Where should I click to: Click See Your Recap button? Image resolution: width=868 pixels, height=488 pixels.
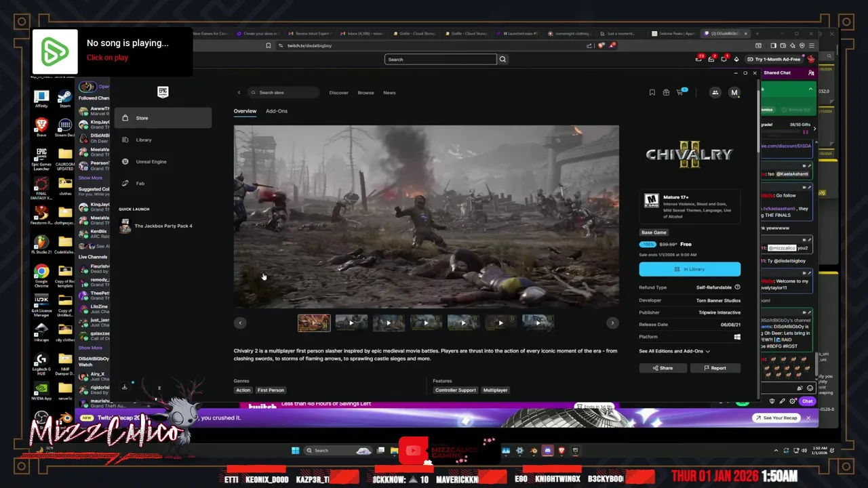776,418
